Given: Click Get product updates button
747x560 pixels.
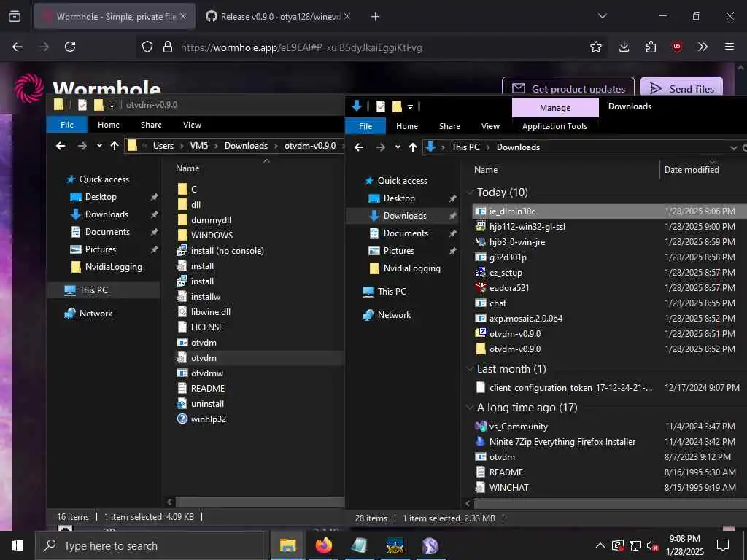Looking at the screenshot, I should pos(568,87).
